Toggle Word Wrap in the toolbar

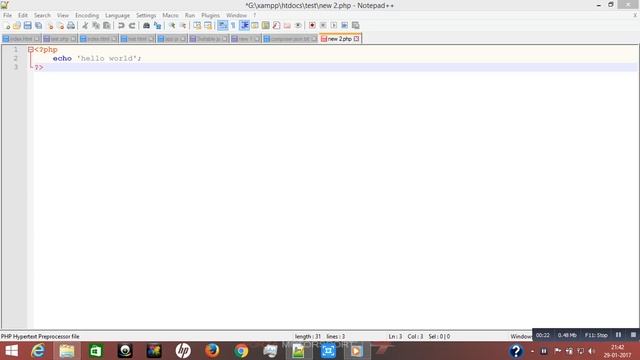[222, 25]
